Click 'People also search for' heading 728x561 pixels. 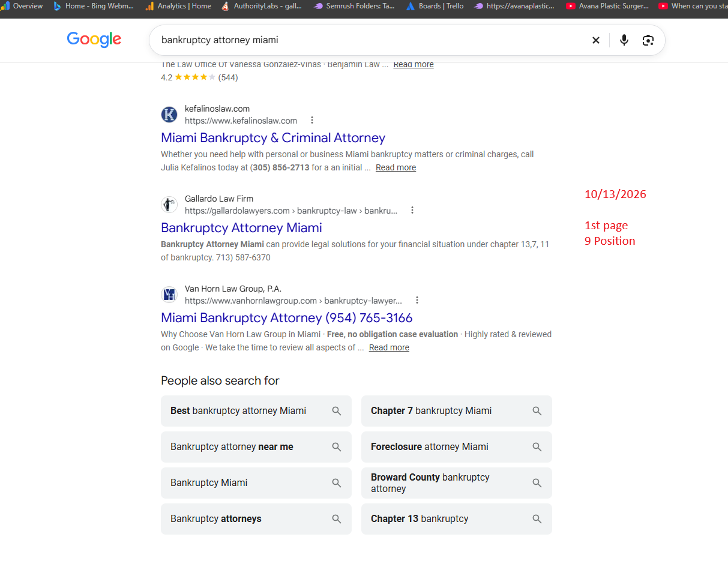(220, 381)
